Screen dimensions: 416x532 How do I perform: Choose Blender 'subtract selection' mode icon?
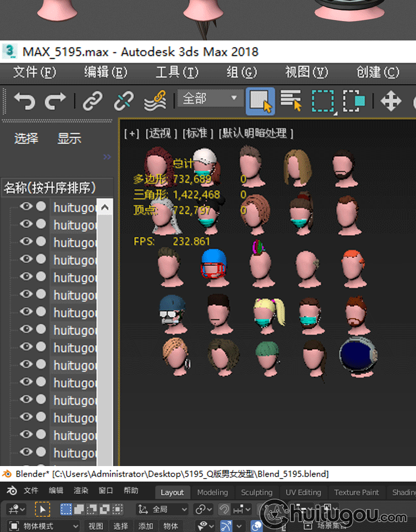[x=92, y=509]
